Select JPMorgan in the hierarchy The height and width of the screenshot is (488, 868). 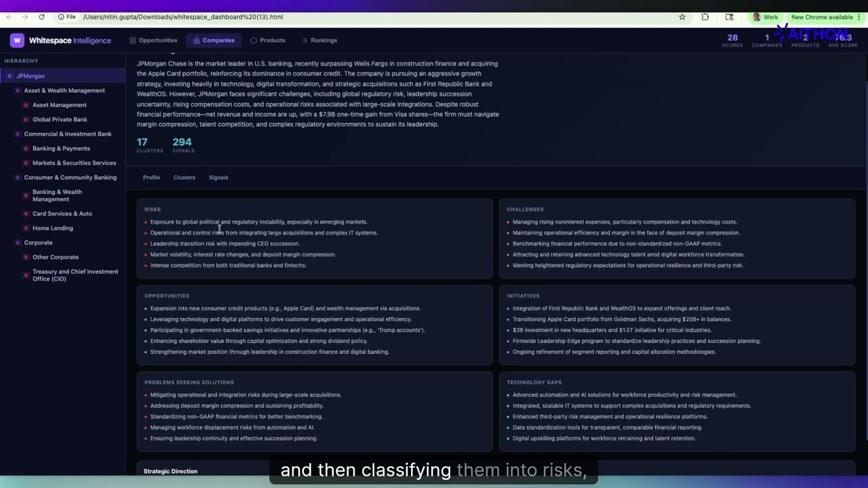pos(62,76)
